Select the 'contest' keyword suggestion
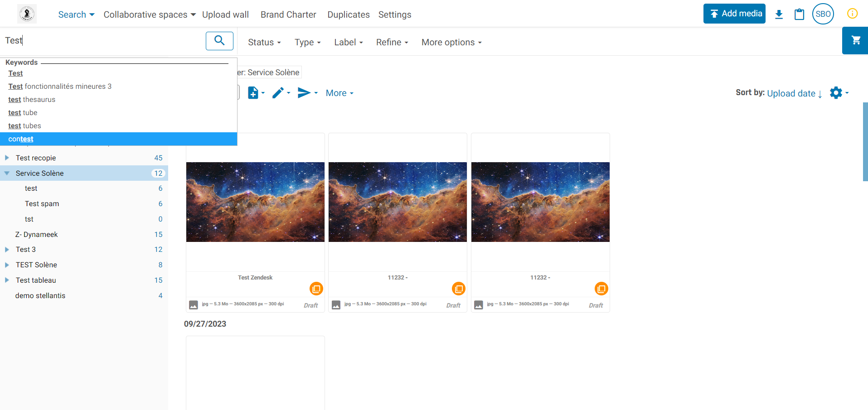Screen dimensions: 868x410 pos(21,139)
